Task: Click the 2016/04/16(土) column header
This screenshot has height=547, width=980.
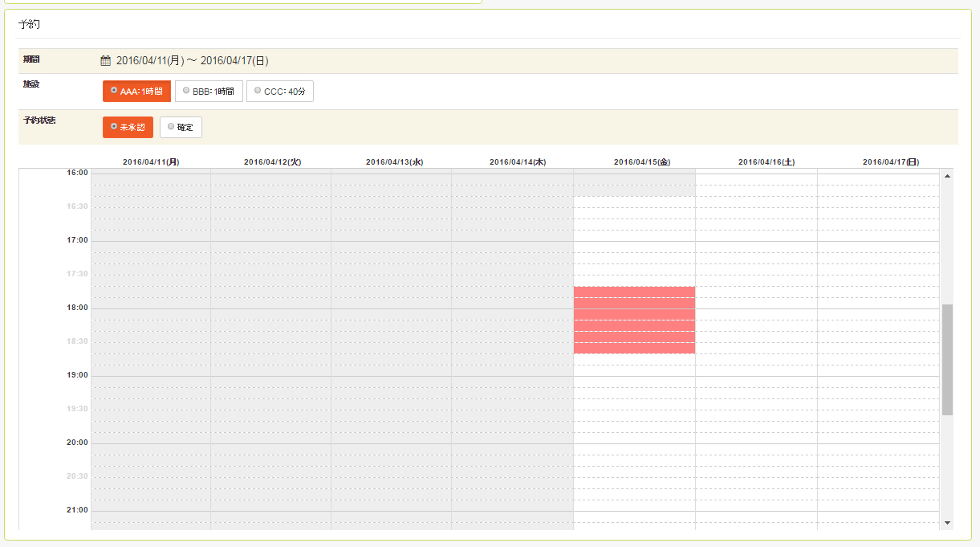Action: point(767,161)
